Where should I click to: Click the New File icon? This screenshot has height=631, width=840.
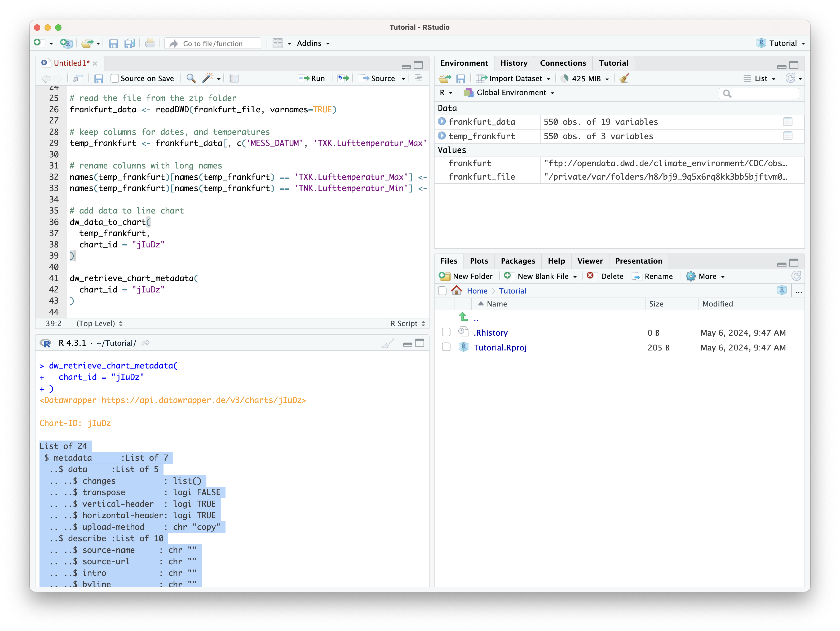click(x=37, y=43)
